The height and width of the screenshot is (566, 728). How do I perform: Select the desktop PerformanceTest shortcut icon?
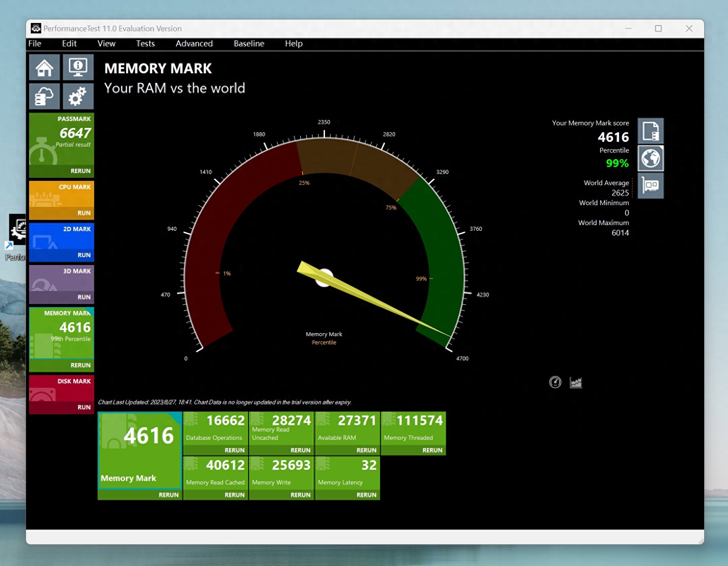click(x=16, y=236)
